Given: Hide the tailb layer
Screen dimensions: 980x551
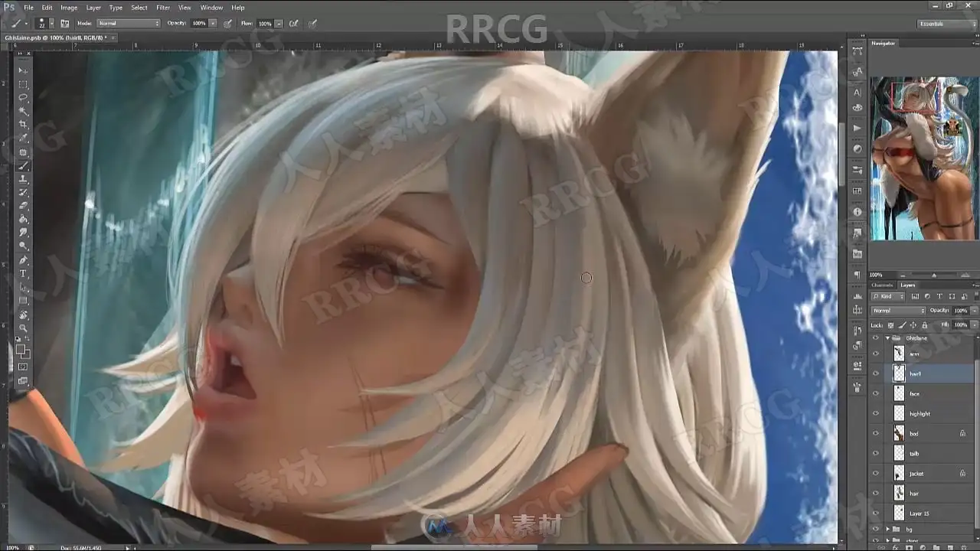Looking at the screenshot, I should point(875,453).
